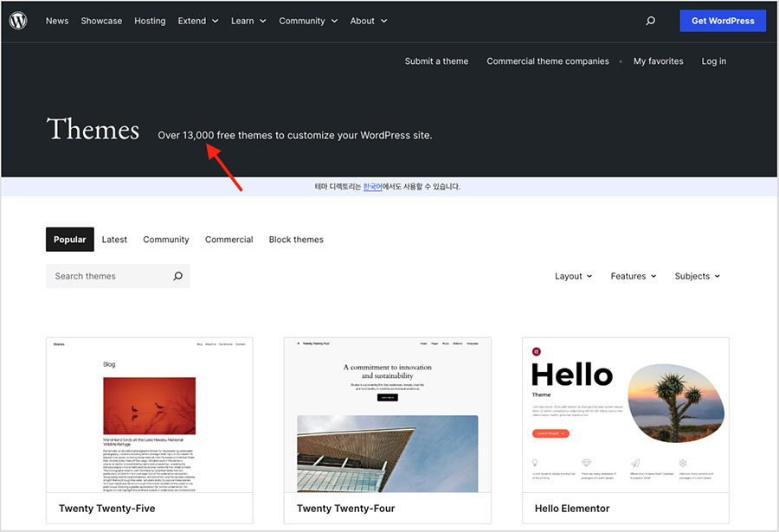Screen dimensions: 779x532
Task: Click the Get WordPress button
Action: coord(723,21)
